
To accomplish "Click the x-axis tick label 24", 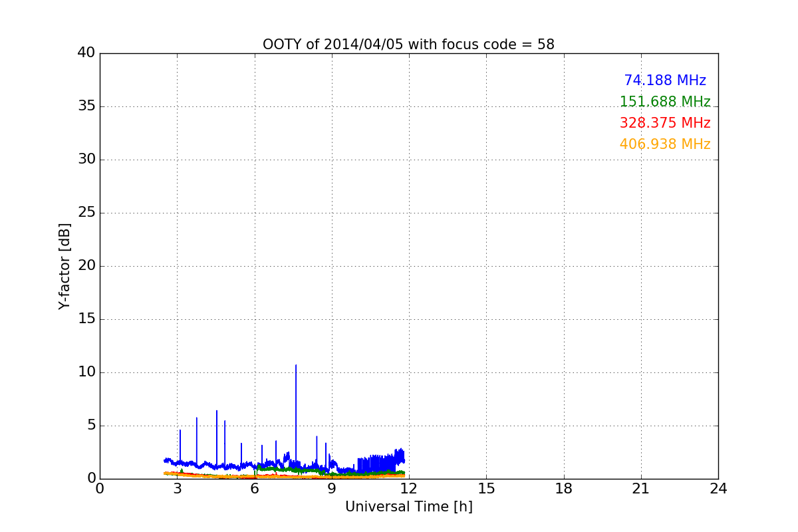I will point(718,489).
